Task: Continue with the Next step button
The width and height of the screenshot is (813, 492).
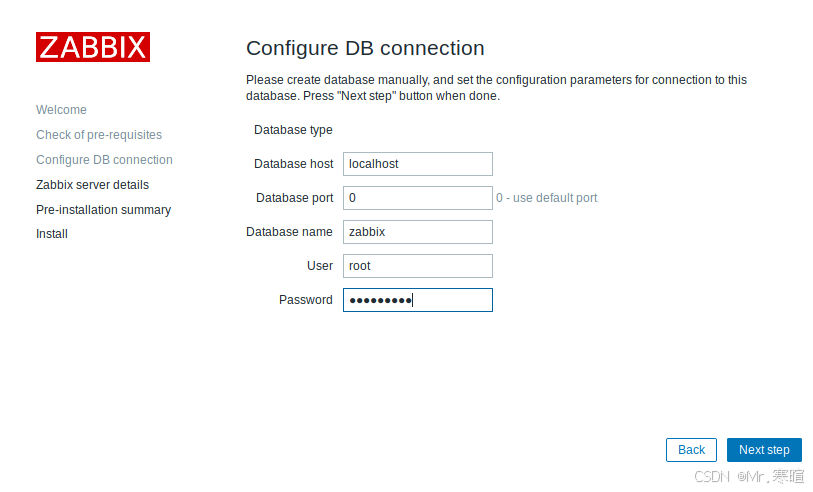Action: [764, 450]
